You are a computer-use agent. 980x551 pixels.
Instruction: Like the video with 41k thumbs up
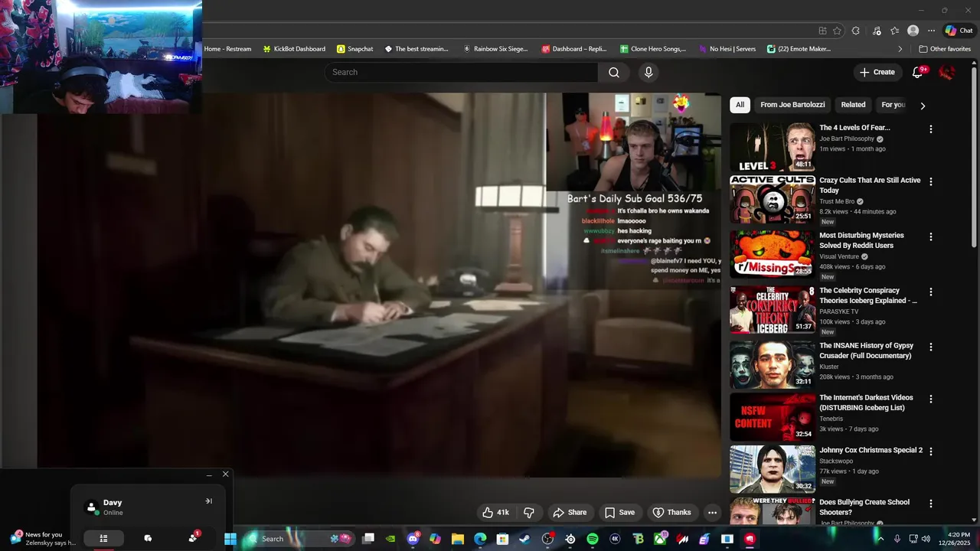pyautogui.click(x=495, y=513)
